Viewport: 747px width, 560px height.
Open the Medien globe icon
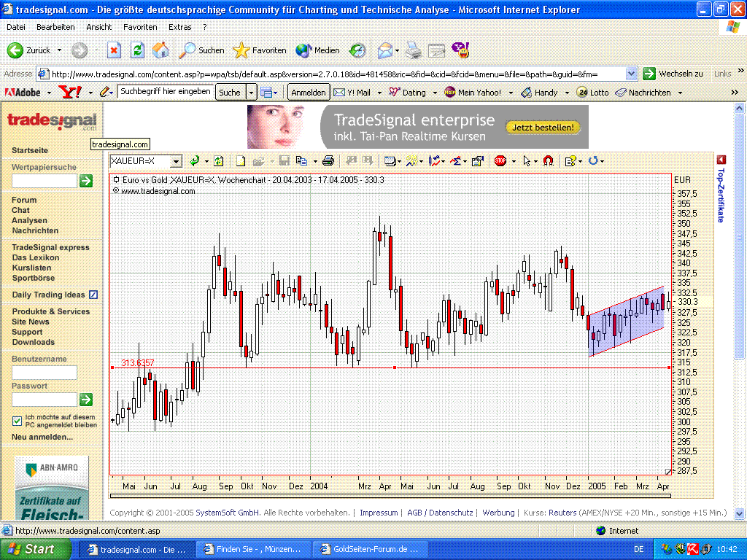point(303,50)
